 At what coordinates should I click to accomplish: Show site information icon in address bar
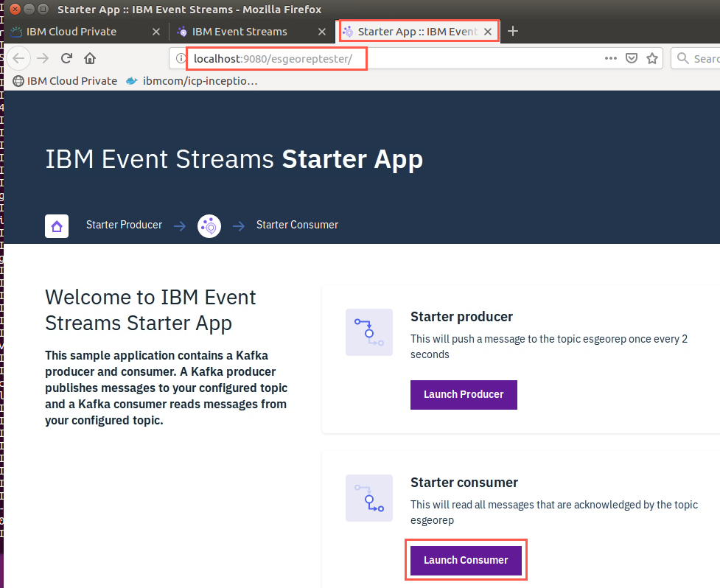point(181,58)
